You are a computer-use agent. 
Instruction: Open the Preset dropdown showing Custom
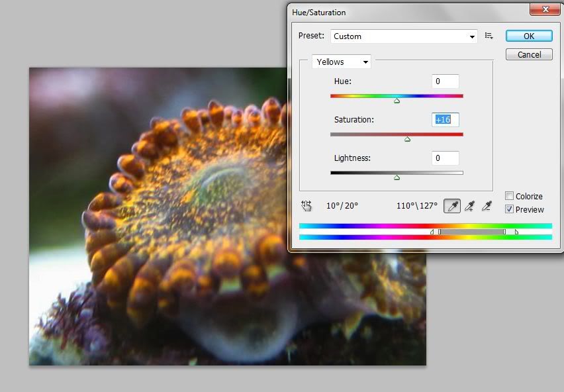(404, 36)
